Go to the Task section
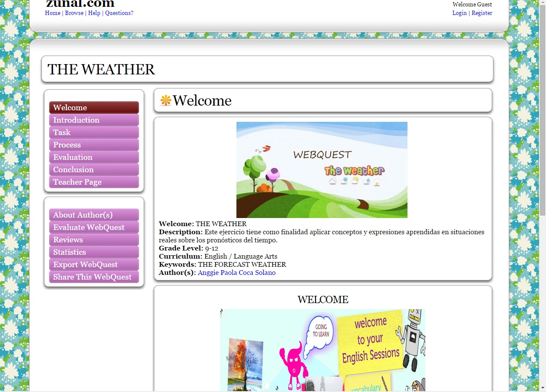This screenshot has height=392, width=546. click(x=94, y=133)
